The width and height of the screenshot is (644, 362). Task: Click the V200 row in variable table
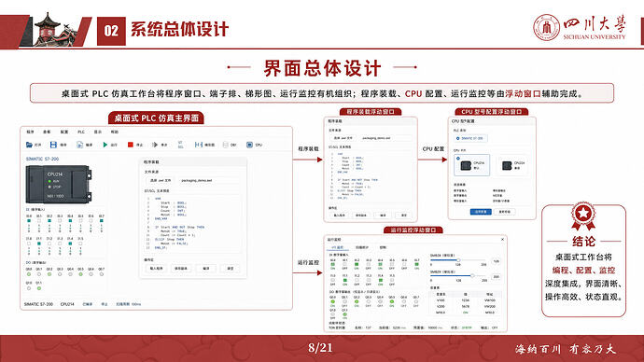click(x=467, y=306)
